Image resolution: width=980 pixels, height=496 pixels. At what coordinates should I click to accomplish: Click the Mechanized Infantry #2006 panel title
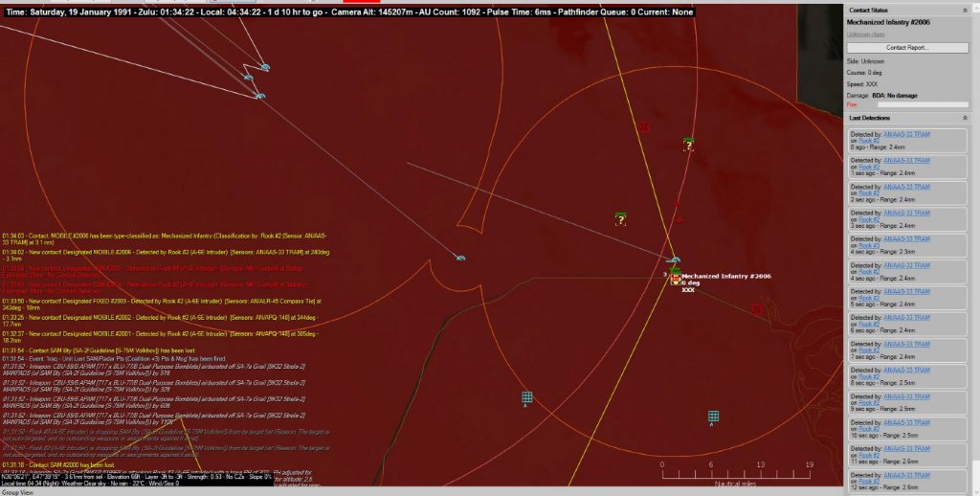tap(888, 23)
